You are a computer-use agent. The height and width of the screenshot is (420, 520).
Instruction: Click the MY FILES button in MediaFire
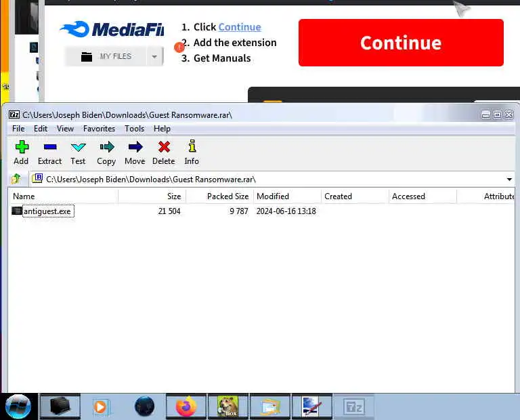tap(106, 56)
